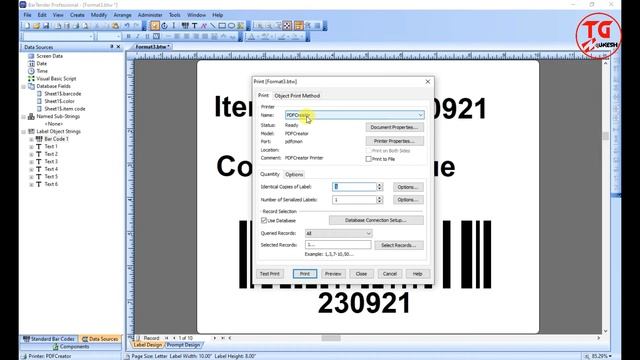Image resolution: width=640 pixels, height=360 pixels.
Task: Open the Administer menu
Action: [150, 15]
